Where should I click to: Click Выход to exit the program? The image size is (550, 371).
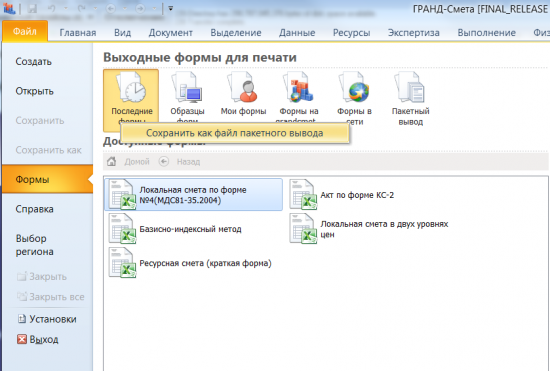(x=38, y=339)
